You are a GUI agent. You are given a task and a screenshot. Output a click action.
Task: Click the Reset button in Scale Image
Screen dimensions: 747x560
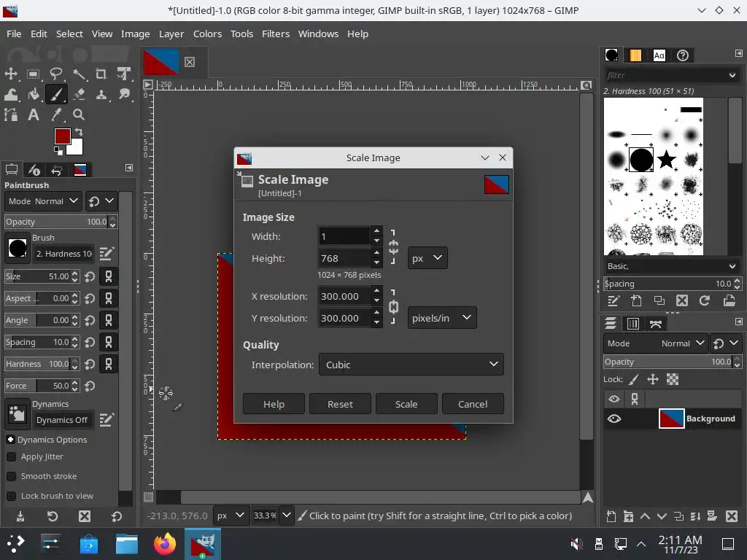pyautogui.click(x=340, y=404)
